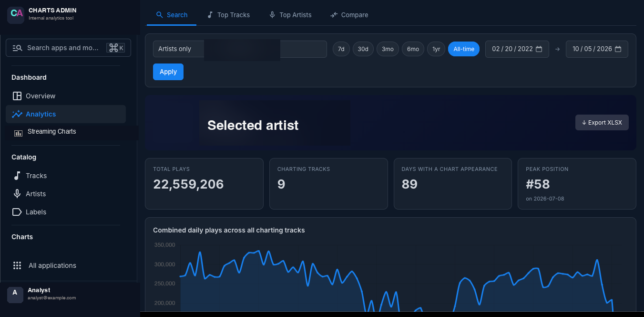
Task: Click the start date field 02/20/2022
Action: pyautogui.click(x=517, y=49)
